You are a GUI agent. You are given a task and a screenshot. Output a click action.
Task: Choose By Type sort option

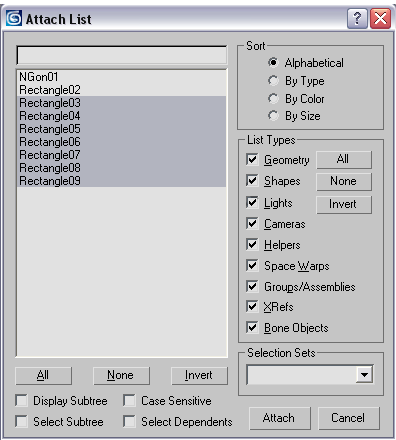[273, 81]
